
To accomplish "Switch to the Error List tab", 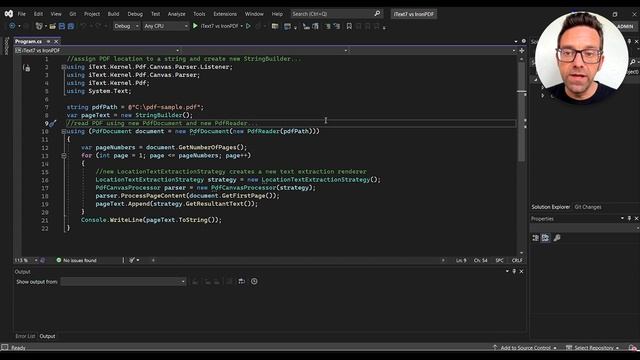I will pos(25,336).
